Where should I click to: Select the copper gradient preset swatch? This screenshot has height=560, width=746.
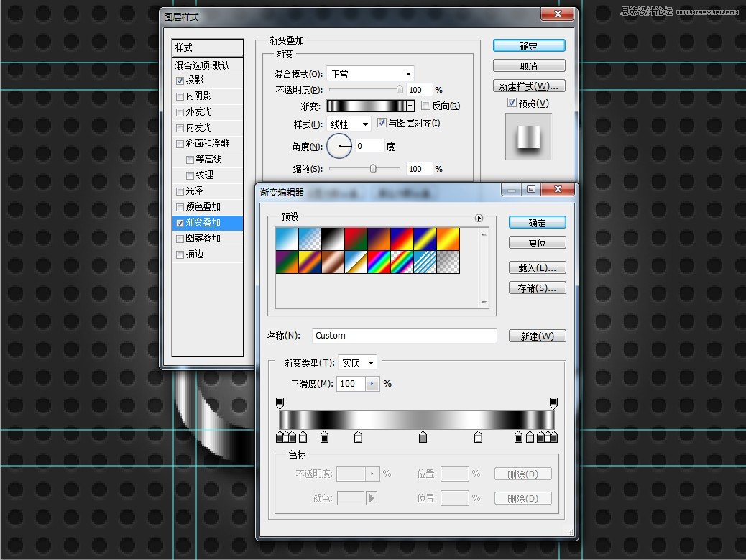click(333, 262)
